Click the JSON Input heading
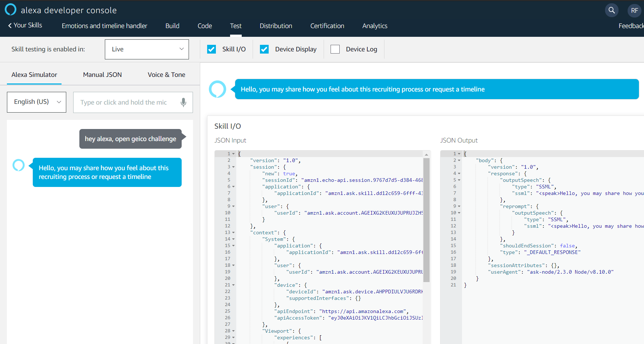The width and height of the screenshot is (644, 344). (230, 140)
